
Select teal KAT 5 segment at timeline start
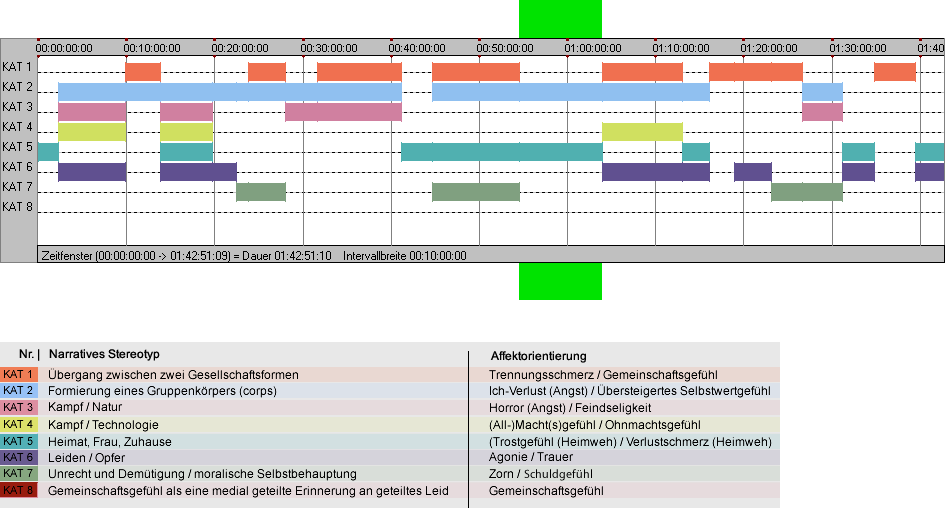(48, 152)
